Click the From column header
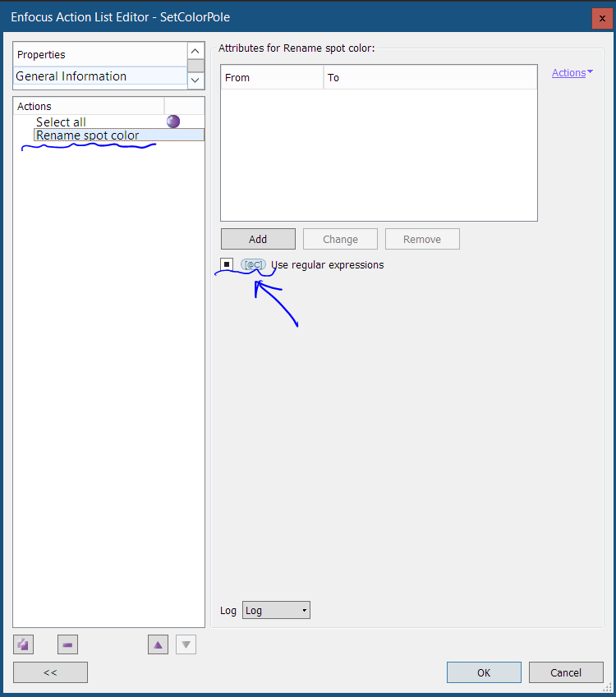The height and width of the screenshot is (697, 616). 272,77
